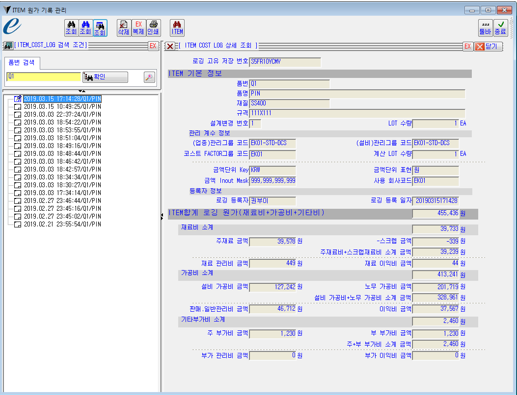Image resolution: width=517 pixels, height=395 pixels.
Task: Click the ITEM binoculars toolbar button
Action: coord(177,28)
